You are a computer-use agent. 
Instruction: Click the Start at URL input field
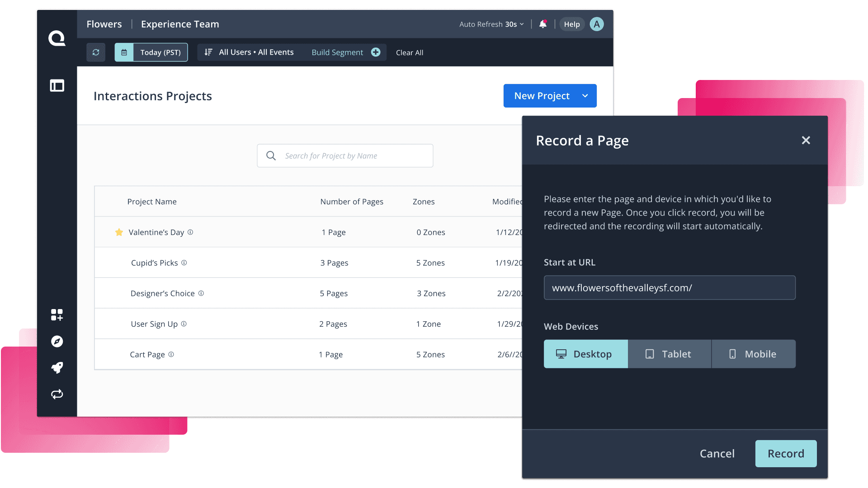[670, 288]
